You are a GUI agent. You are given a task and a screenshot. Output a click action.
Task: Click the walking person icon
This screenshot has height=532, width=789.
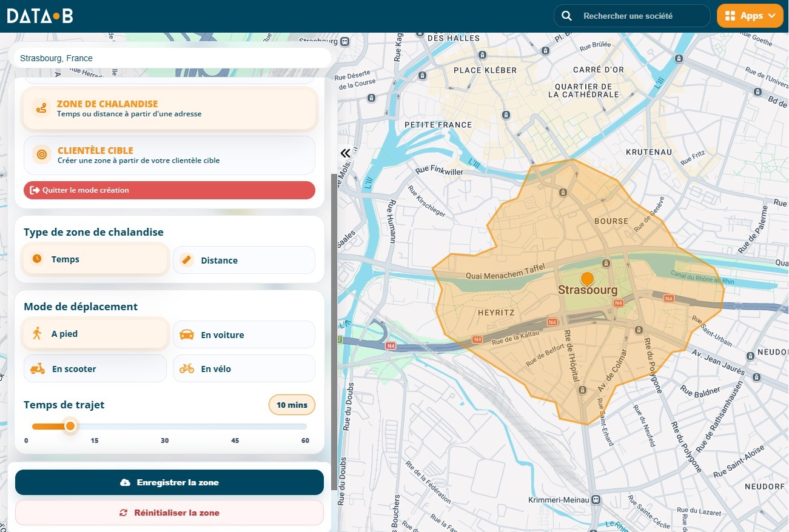point(37,333)
